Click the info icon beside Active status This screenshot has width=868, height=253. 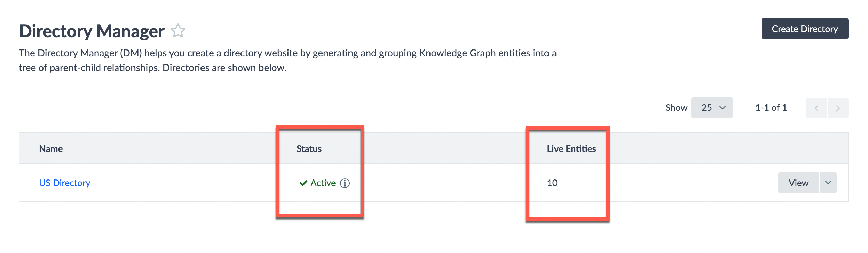(345, 183)
